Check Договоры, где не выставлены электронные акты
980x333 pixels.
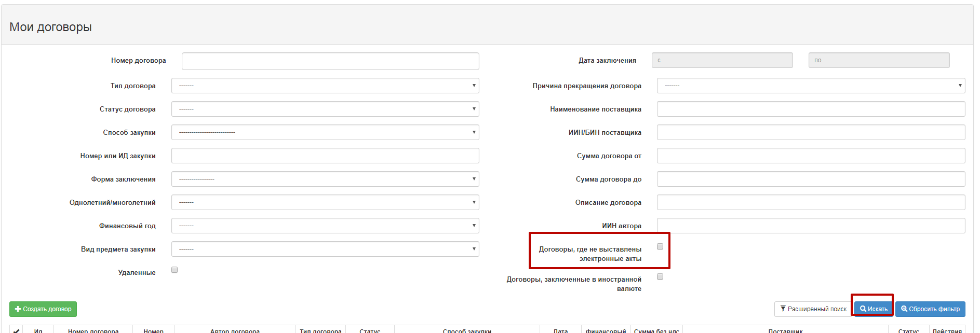point(660,246)
